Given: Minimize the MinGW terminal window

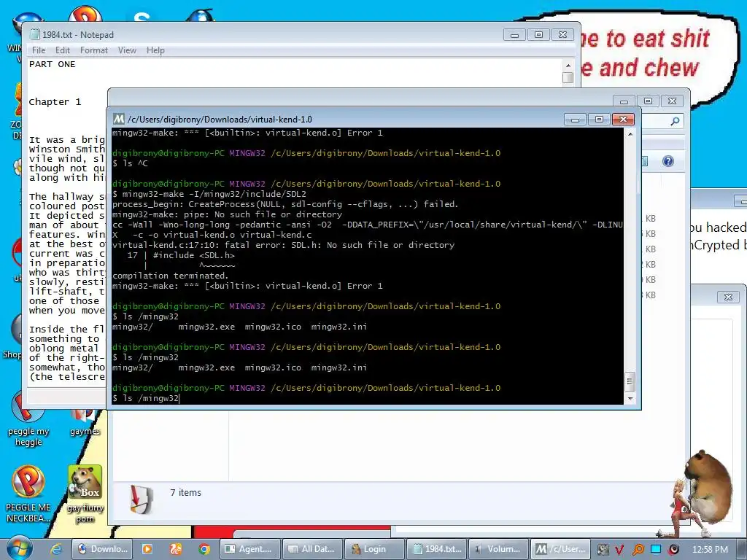Looking at the screenshot, I should [575, 119].
